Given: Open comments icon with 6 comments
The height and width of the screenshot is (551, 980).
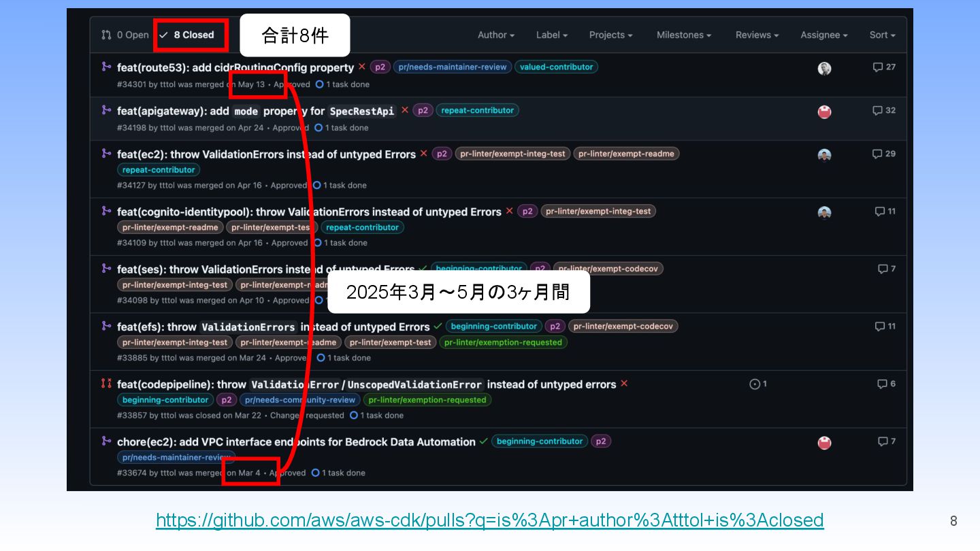Looking at the screenshot, I should (x=887, y=384).
